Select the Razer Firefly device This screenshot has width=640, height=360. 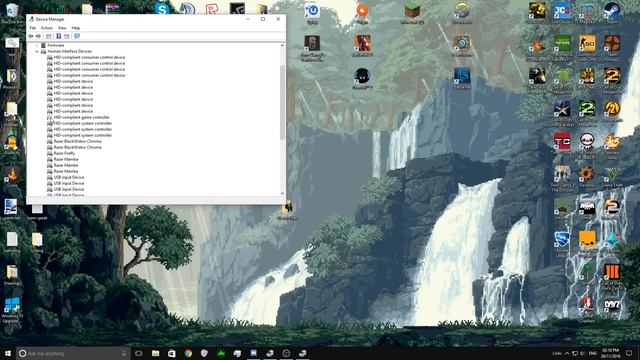pos(64,153)
